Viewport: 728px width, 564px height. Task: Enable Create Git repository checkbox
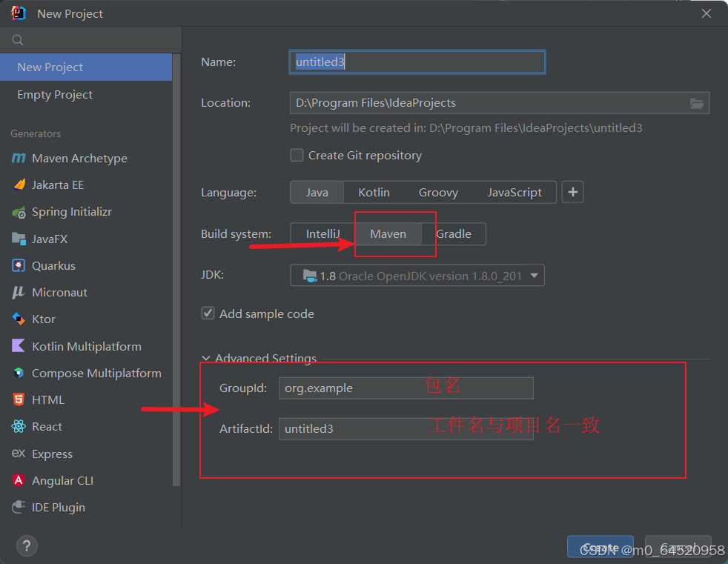297,155
